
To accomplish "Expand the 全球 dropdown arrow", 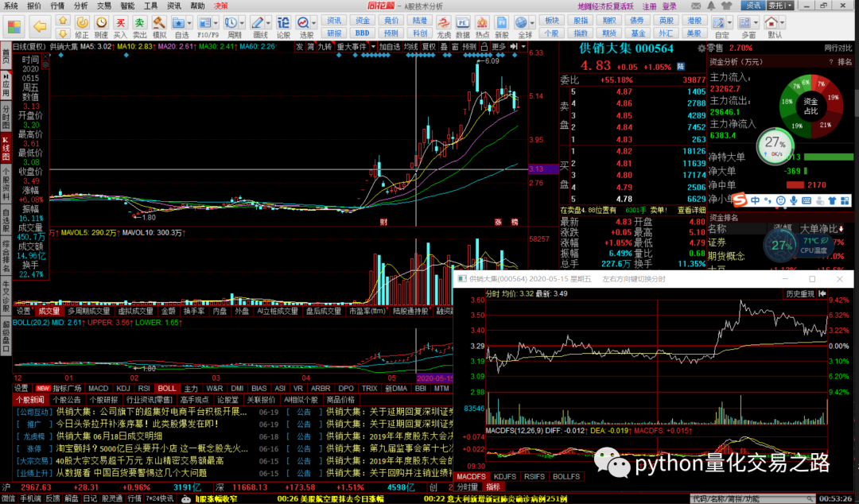I will 532,24.
